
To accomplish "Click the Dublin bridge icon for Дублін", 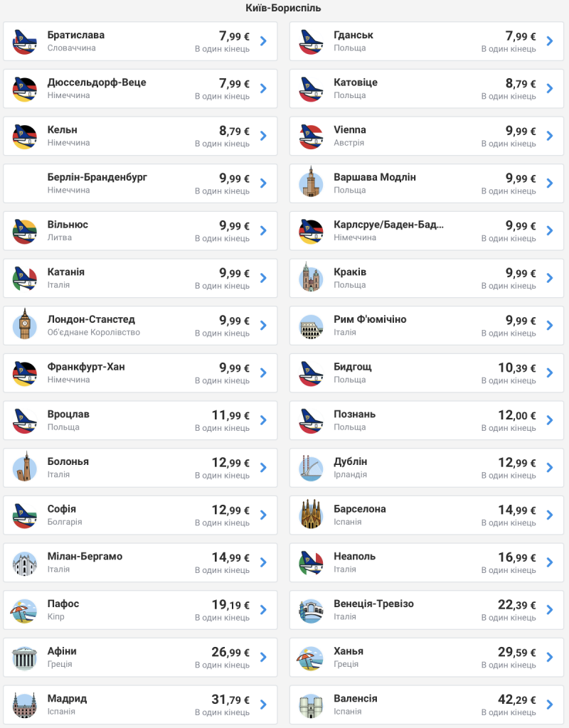I will (311, 469).
